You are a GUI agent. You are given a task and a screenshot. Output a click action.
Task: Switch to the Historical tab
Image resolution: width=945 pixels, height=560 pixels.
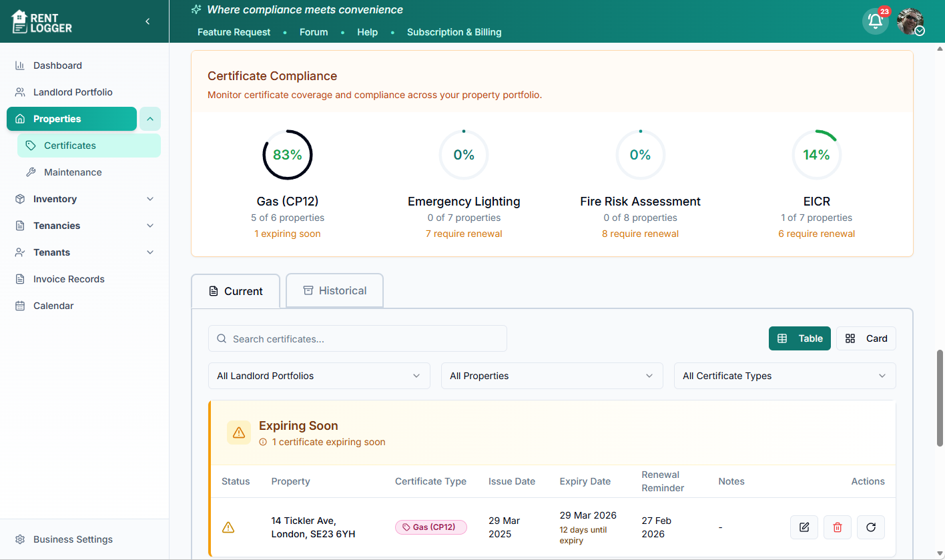click(334, 290)
